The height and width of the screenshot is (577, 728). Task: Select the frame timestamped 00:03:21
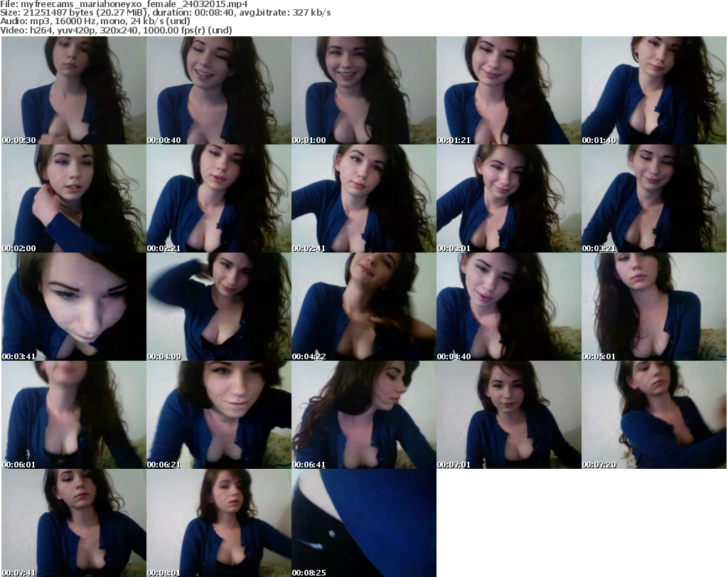[x=653, y=198]
